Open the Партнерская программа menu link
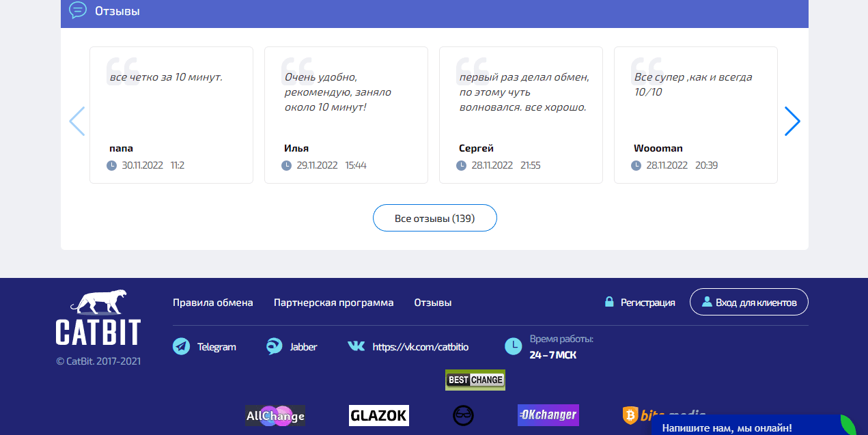 point(333,302)
